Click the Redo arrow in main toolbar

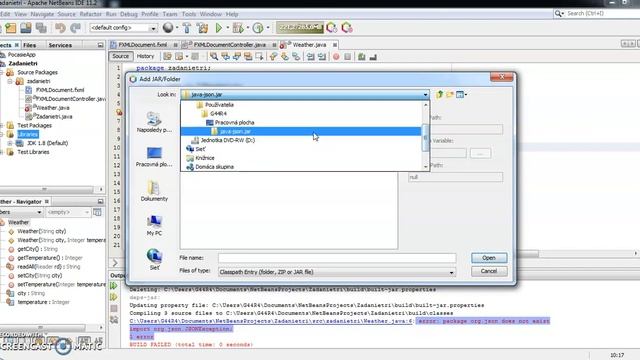pyautogui.click(x=76, y=28)
